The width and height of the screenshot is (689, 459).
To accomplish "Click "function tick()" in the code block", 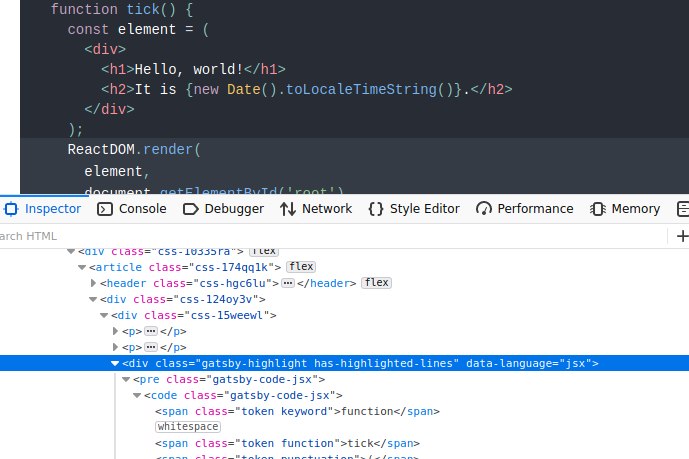I will (x=113, y=9).
